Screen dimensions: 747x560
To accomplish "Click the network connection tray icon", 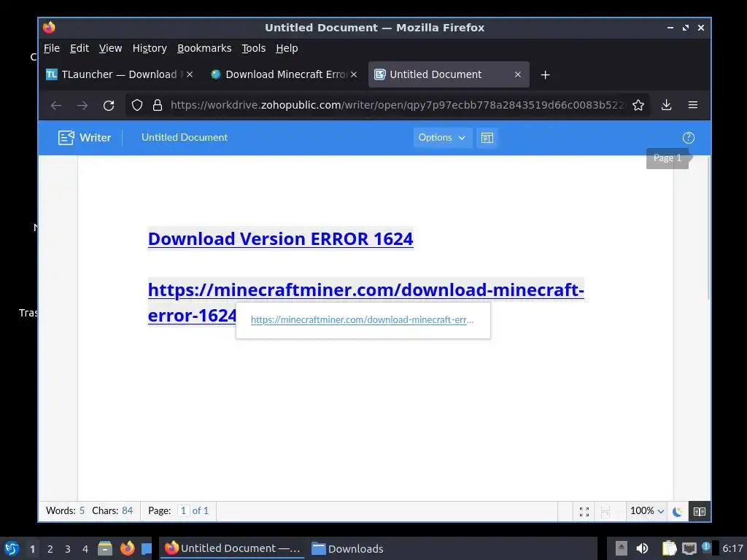I will click(x=689, y=548).
